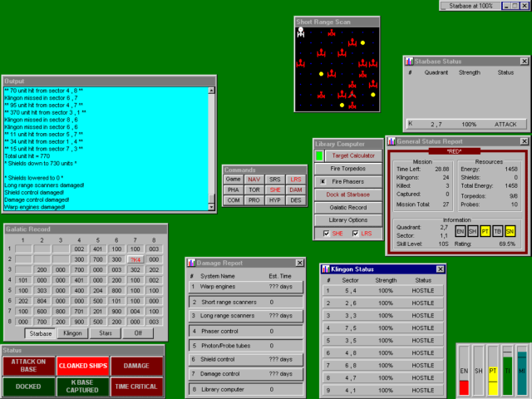Viewport: 532px width, 399px height.
Task: Close the Klingon Status window
Action: pyautogui.click(x=440, y=269)
